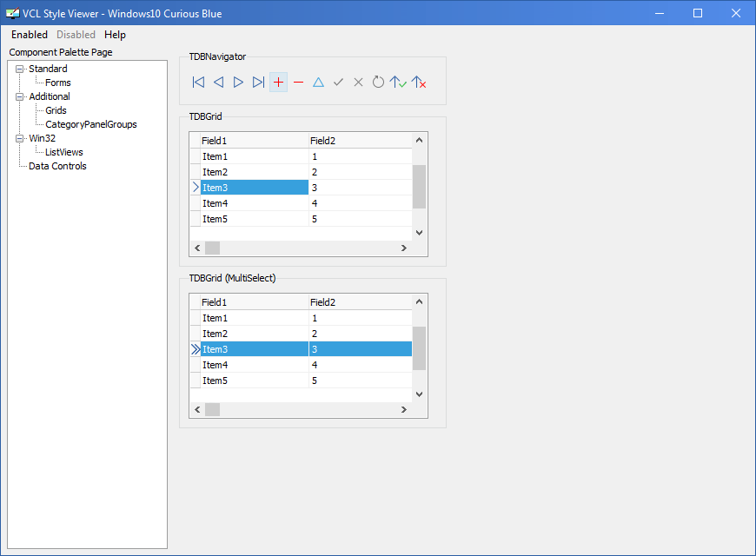Click vertical scroll thumb in MultiSelect grid
The height and width of the screenshot is (556, 756).
[419, 348]
